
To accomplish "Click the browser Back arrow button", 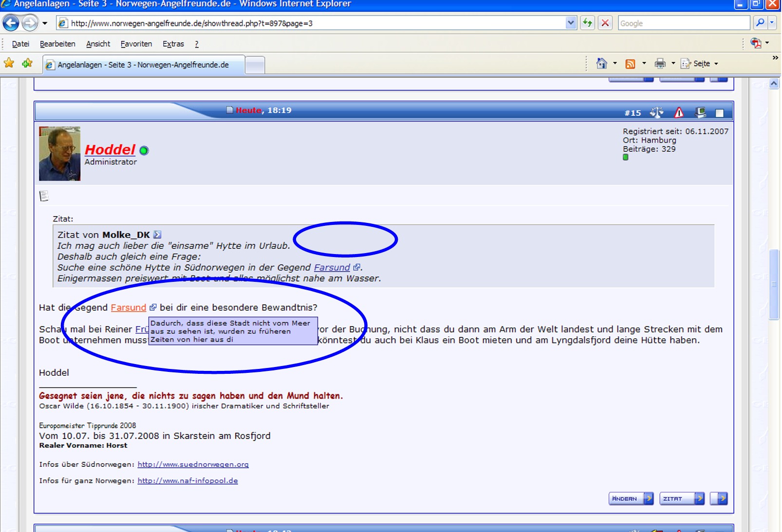I will 11,23.
